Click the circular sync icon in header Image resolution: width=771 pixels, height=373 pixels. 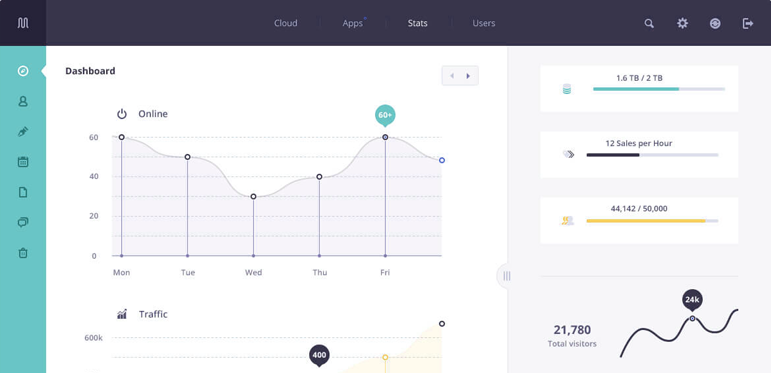click(715, 23)
